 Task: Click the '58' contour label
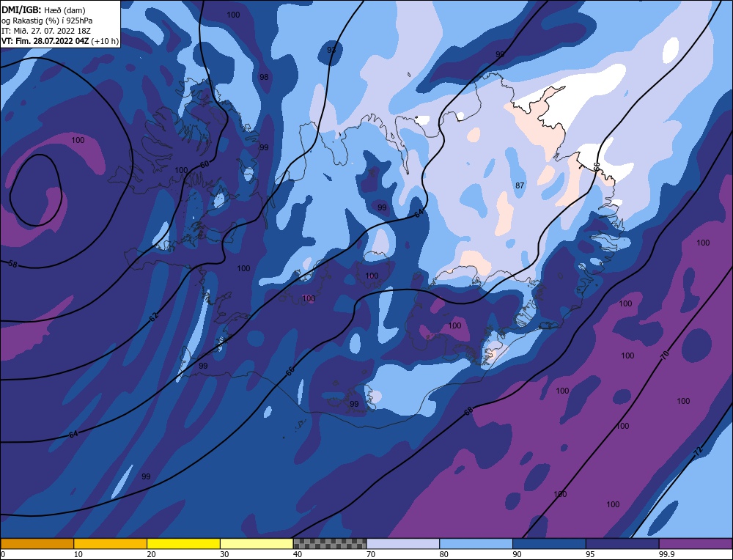pyautogui.click(x=12, y=264)
